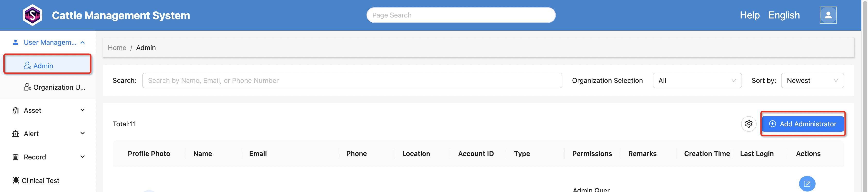Expand the Asset menu chevron
868x192 pixels.
(83, 110)
